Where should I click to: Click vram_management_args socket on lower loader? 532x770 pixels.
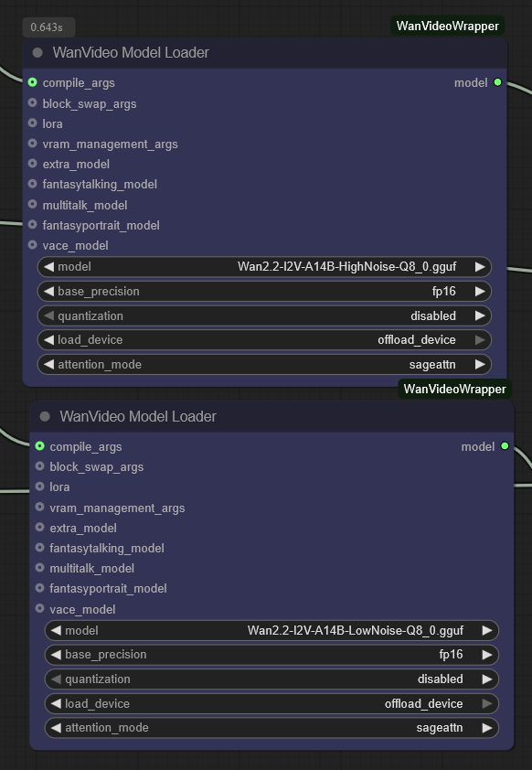[x=39, y=507]
